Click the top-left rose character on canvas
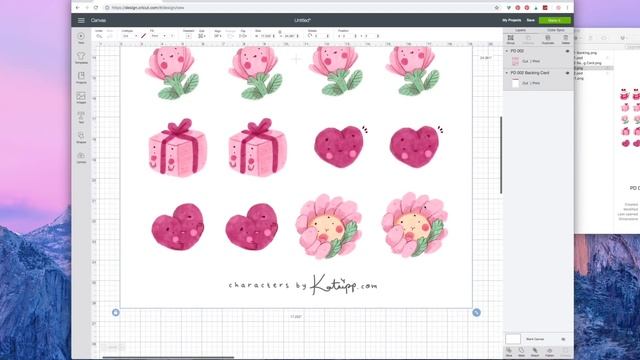Screen dimensions: 640x360 (172, 73)
